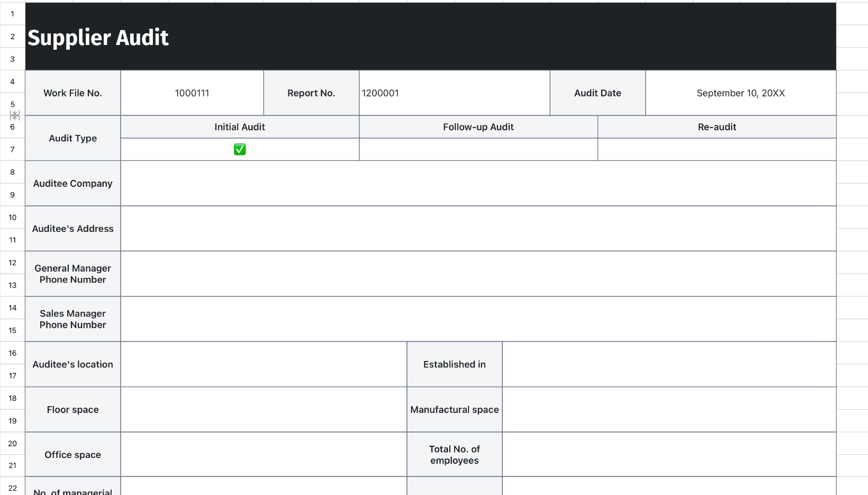Select the Floor space label cell
868x495 pixels.
[x=73, y=410]
